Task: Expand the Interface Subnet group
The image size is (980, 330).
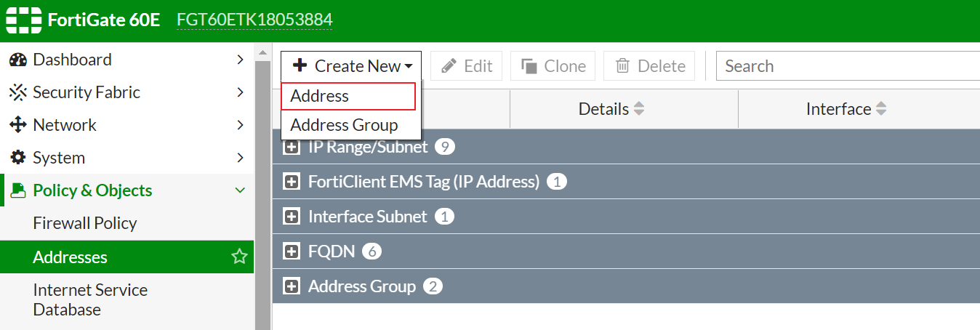Action: point(292,217)
